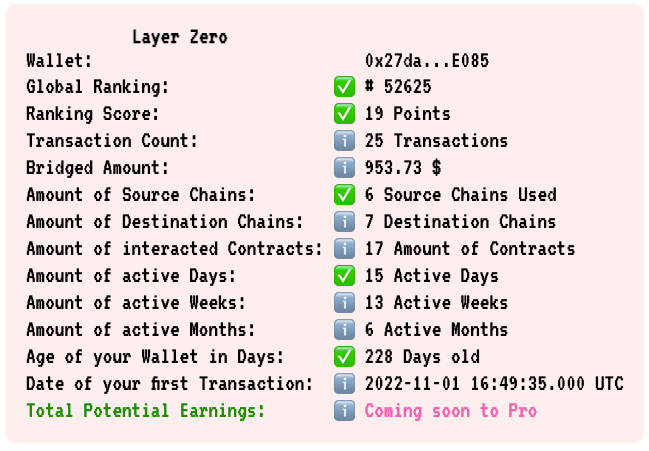The width and height of the screenshot is (649, 451).
Task: Click the green checkmark for Source Chains
Action: click(344, 195)
